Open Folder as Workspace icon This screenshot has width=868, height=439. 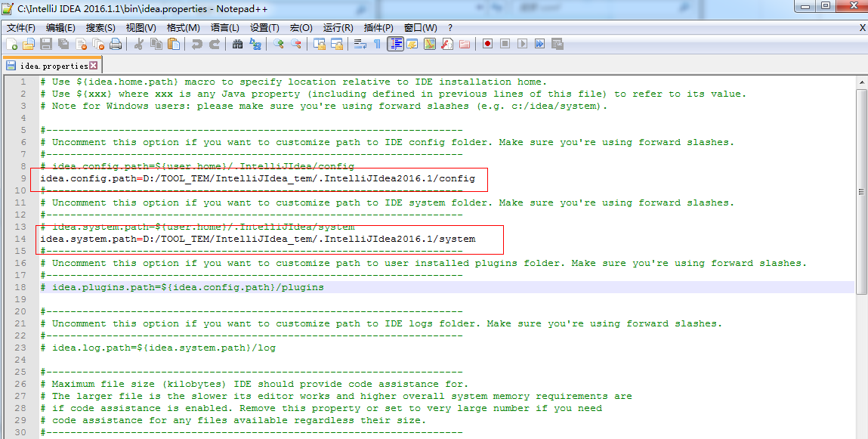click(464, 45)
